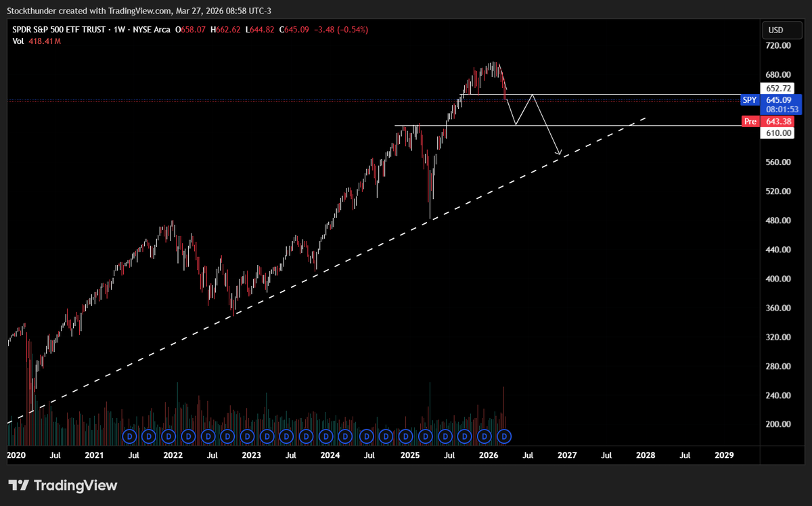Select the white projected path arrow drawing
This screenshot has width=812, height=506.
coord(547,126)
